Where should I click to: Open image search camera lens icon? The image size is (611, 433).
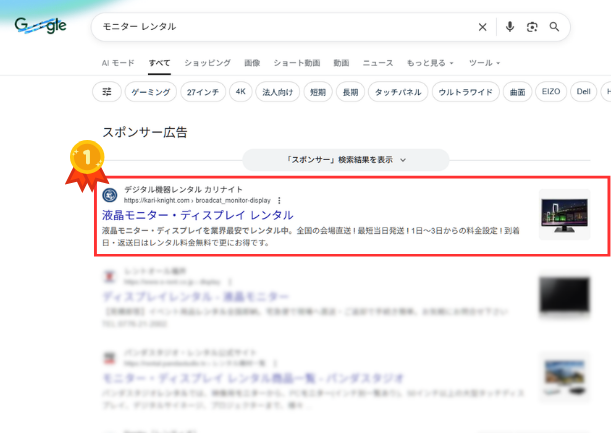(x=532, y=27)
